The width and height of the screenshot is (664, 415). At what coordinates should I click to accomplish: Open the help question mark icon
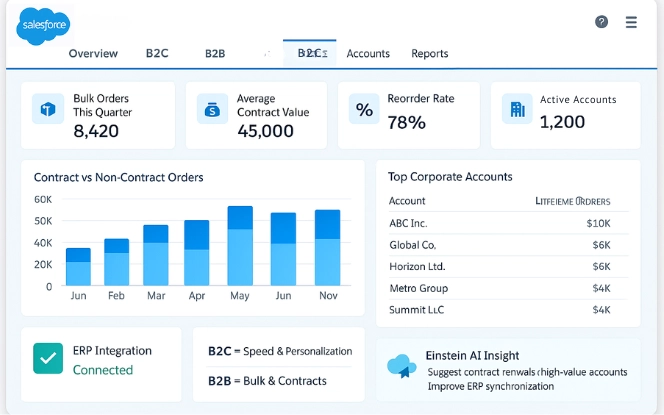pos(601,22)
